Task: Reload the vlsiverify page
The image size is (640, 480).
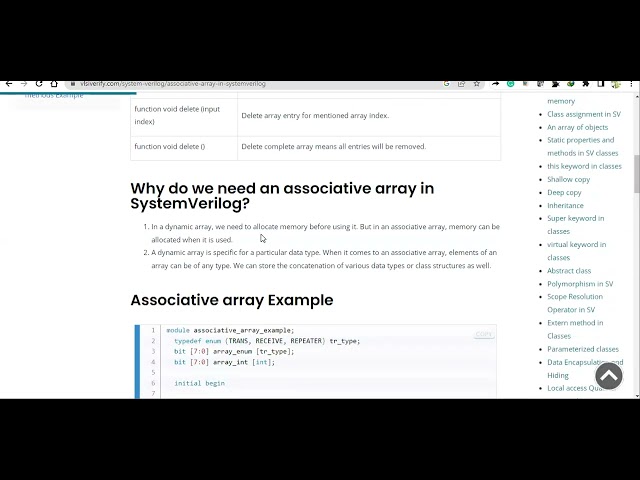Action: 39,84
